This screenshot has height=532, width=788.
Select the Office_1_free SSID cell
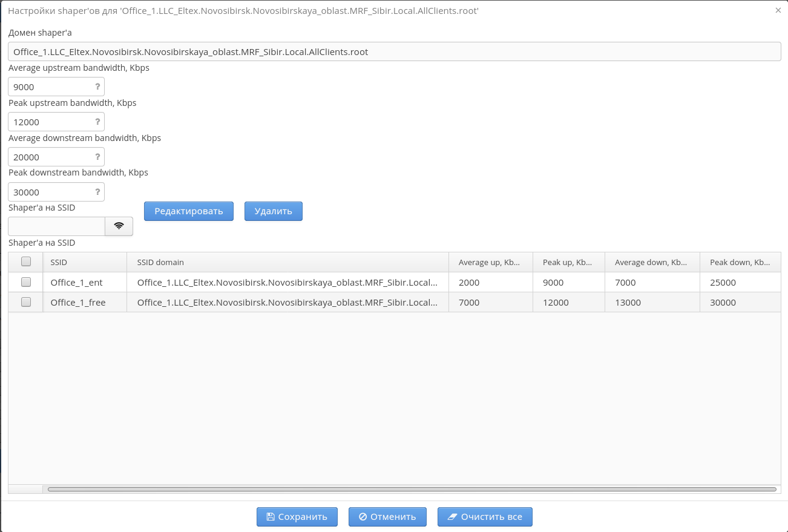click(x=85, y=302)
